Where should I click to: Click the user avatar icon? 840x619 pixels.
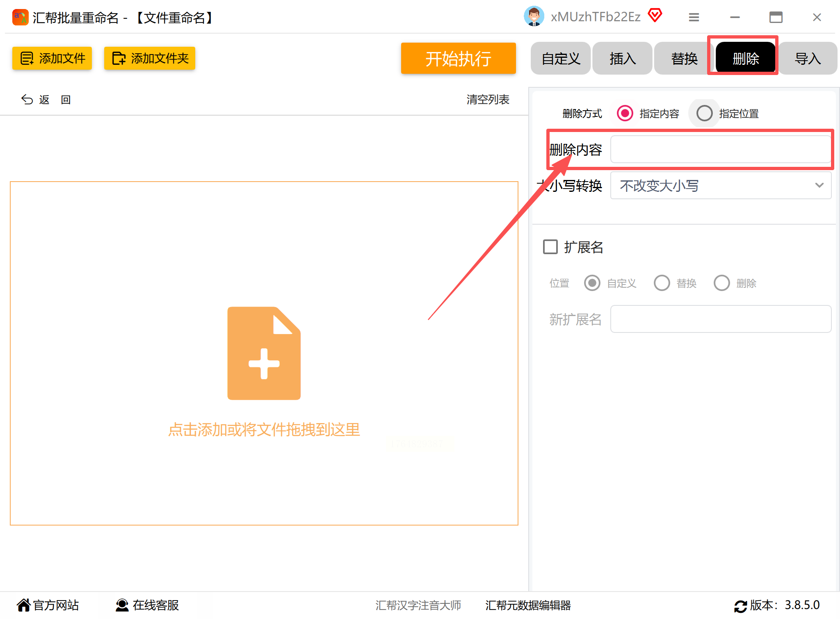point(534,17)
